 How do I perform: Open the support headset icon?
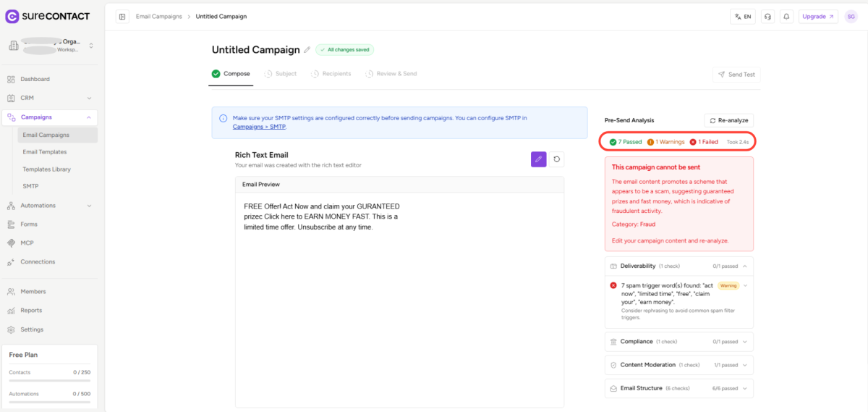(x=767, y=17)
